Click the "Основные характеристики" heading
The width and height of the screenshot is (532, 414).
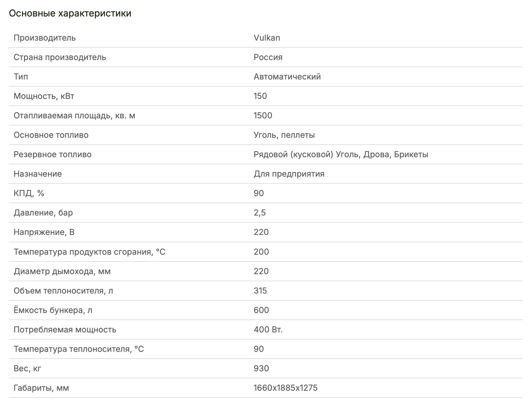click(70, 14)
